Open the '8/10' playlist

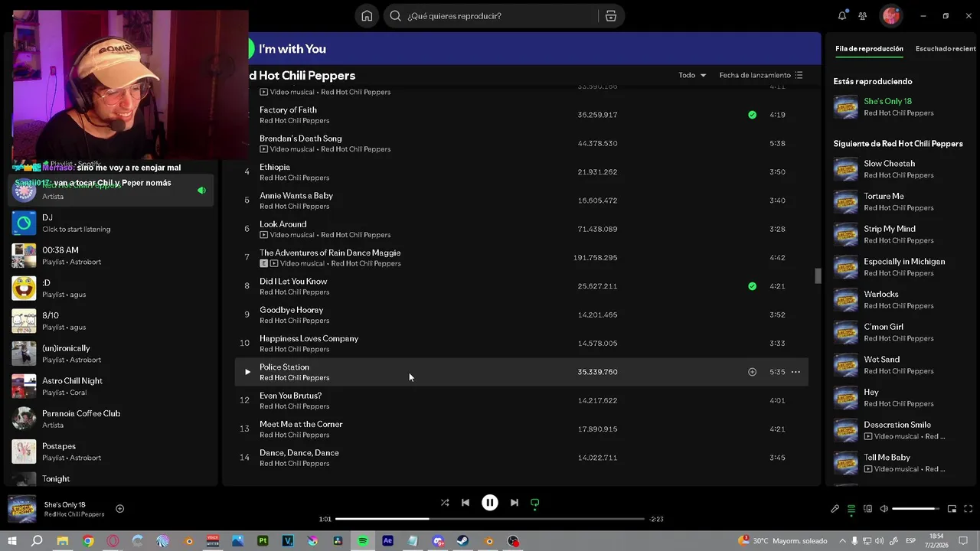112,321
